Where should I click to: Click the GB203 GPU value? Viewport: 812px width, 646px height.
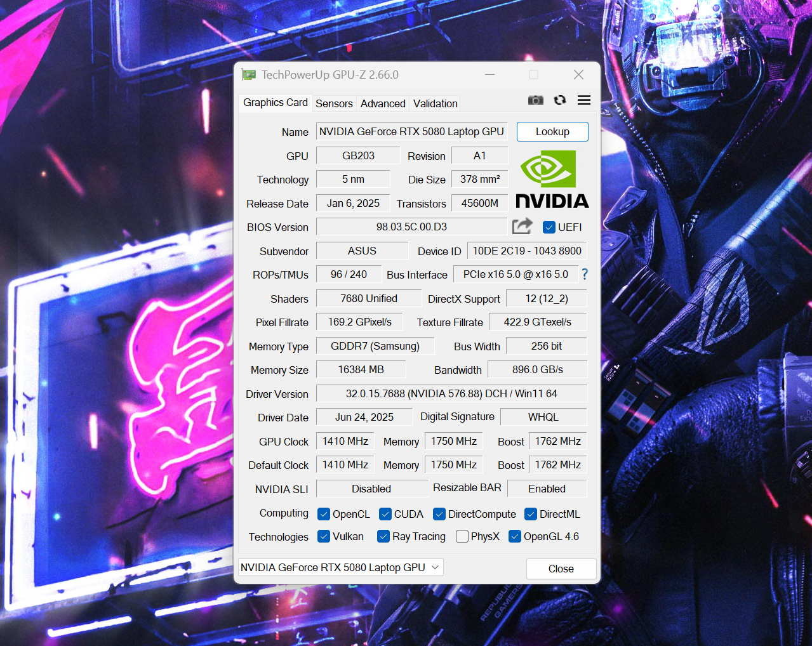tap(358, 155)
